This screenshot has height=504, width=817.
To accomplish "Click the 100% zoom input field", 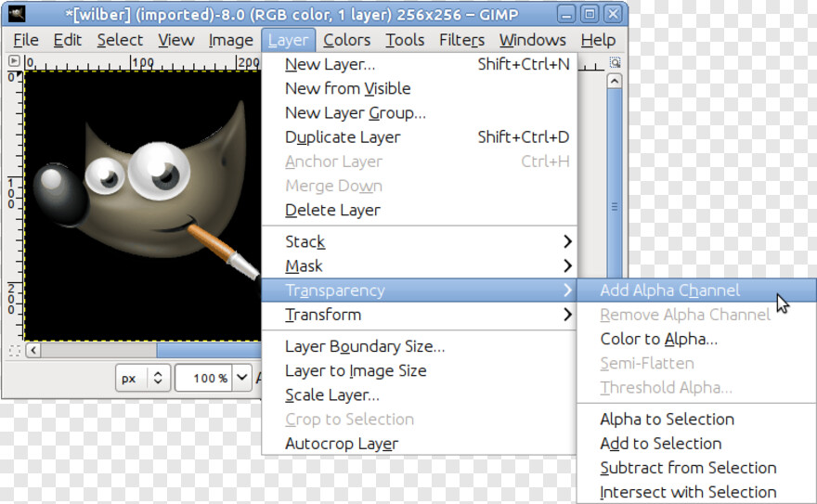I will pos(205,378).
